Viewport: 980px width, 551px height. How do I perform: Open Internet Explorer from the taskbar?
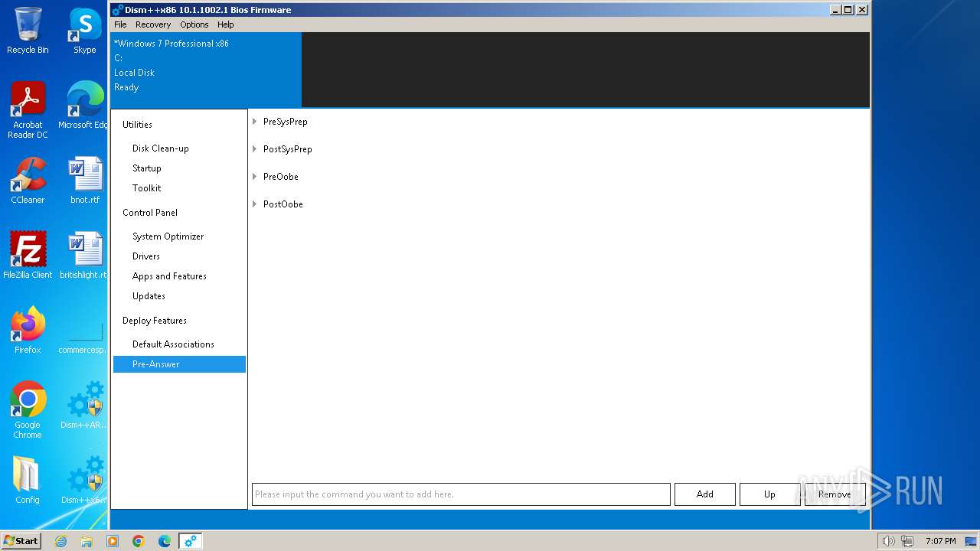click(60, 541)
